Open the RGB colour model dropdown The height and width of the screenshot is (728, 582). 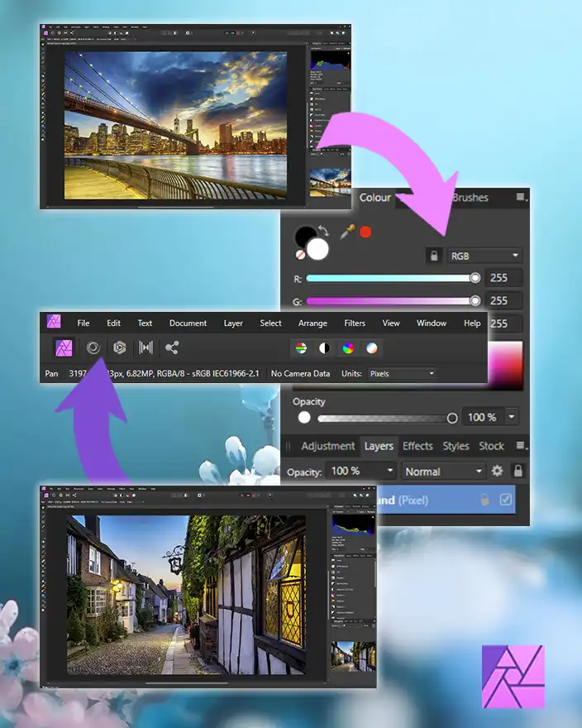484,256
